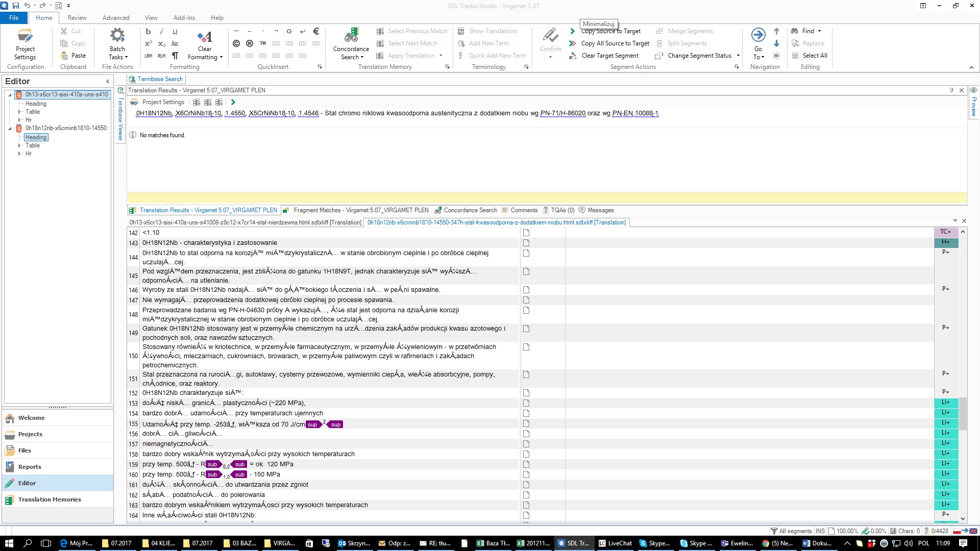The height and width of the screenshot is (551, 980).
Task: Jump to previous segment with up arrow
Action: [776, 31]
